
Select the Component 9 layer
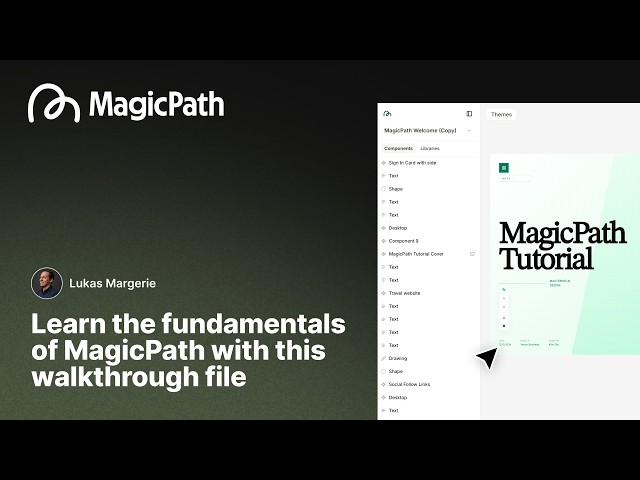[429, 241]
